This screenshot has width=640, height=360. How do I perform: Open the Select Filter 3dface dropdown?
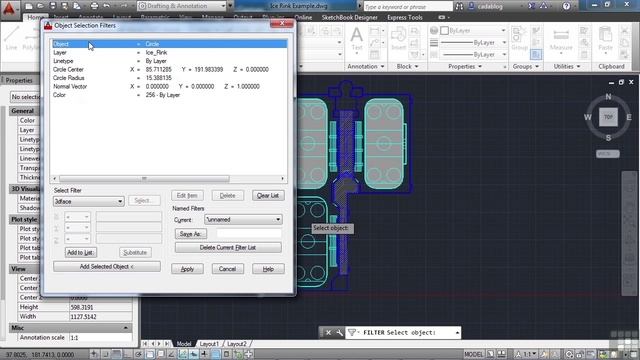(89, 201)
